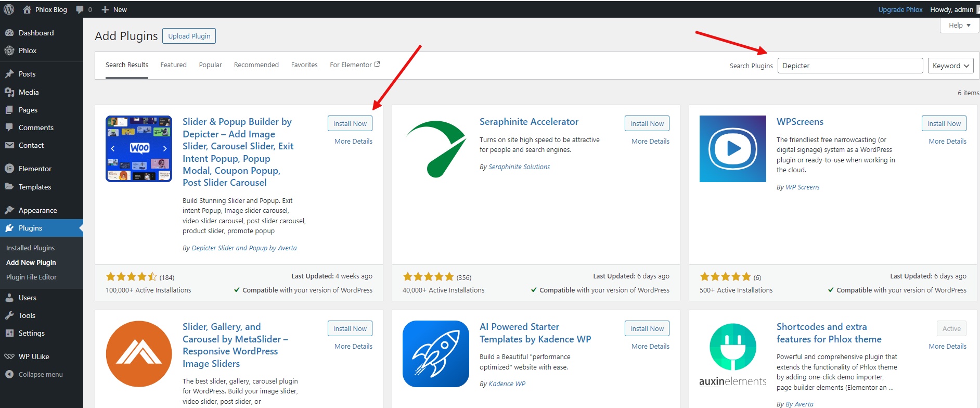Open More Details for Shortcodes Phlox plugin
This screenshot has height=408, width=980.
(947, 347)
